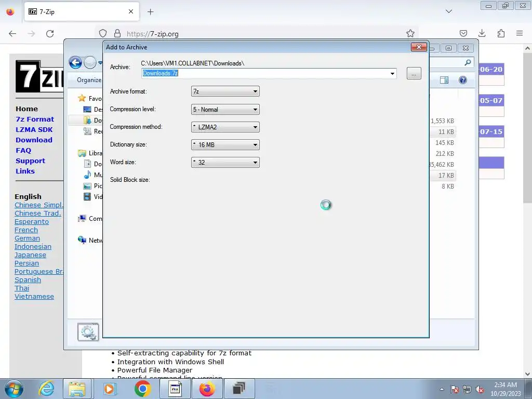532x399 pixels.
Task: Open the Download link in sidebar
Action: click(x=34, y=140)
